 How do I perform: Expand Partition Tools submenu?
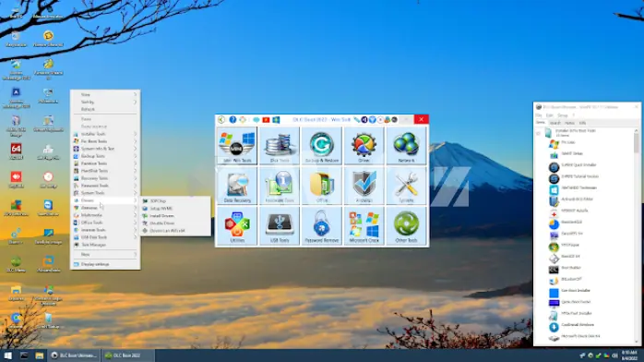[x=105, y=163]
